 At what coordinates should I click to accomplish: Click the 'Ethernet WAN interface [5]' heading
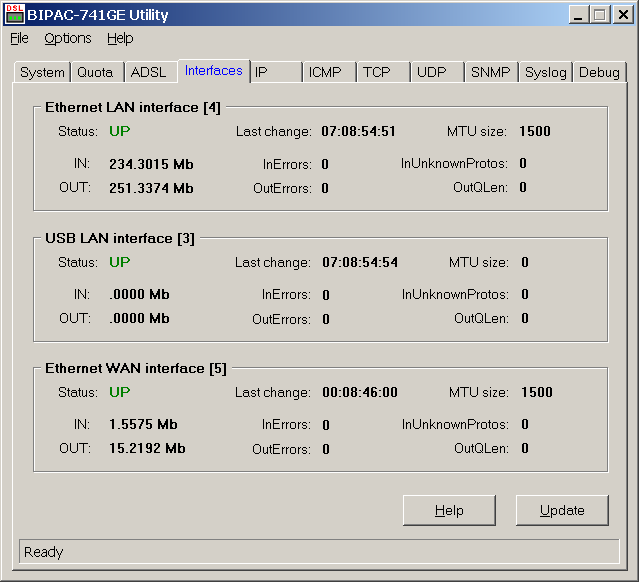click(136, 368)
